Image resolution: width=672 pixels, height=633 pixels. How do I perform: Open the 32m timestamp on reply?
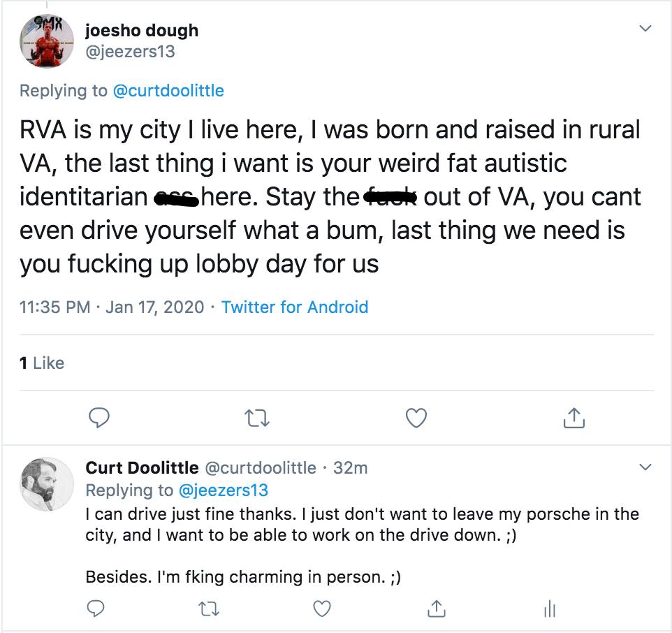pos(350,467)
